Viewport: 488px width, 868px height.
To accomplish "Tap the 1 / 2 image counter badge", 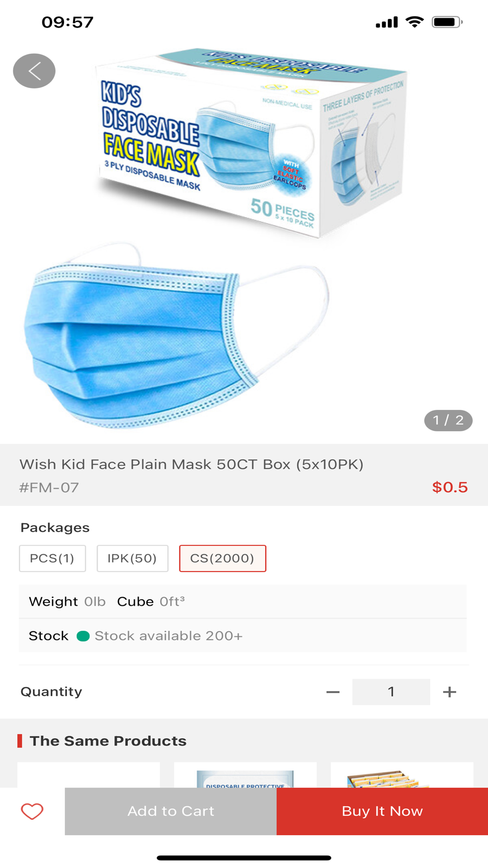I will [x=448, y=420].
